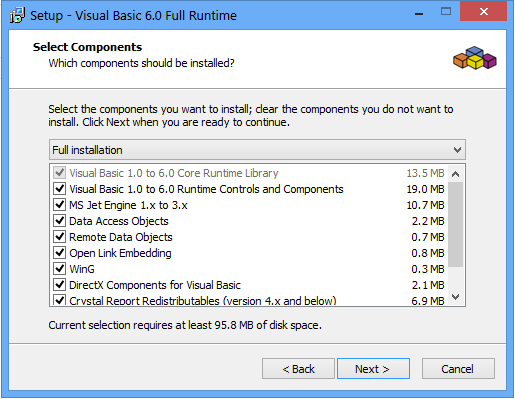Uncheck the WinG component
Screen dimensions: 515x399
point(59,269)
